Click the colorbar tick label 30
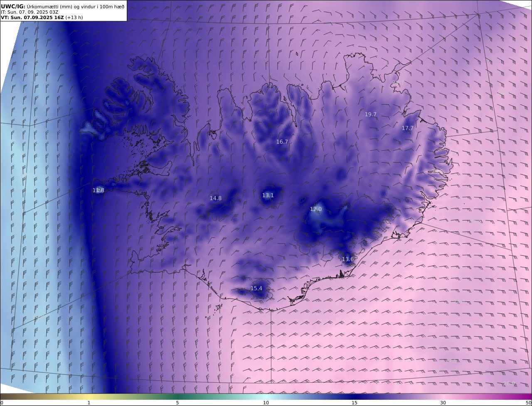This screenshot has width=532, height=406. point(443,403)
